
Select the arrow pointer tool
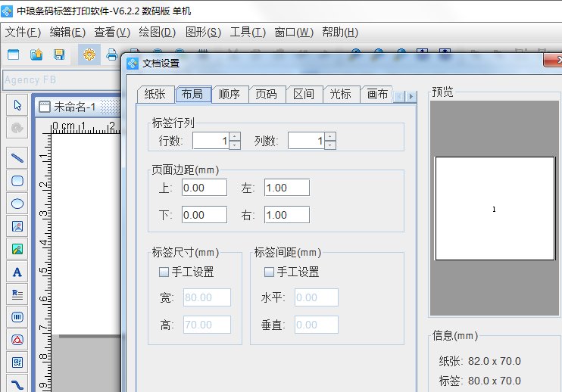pyautogui.click(x=17, y=105)
